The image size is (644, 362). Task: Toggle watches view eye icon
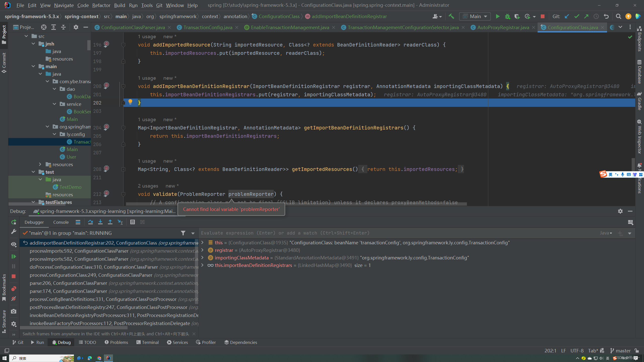14,244
